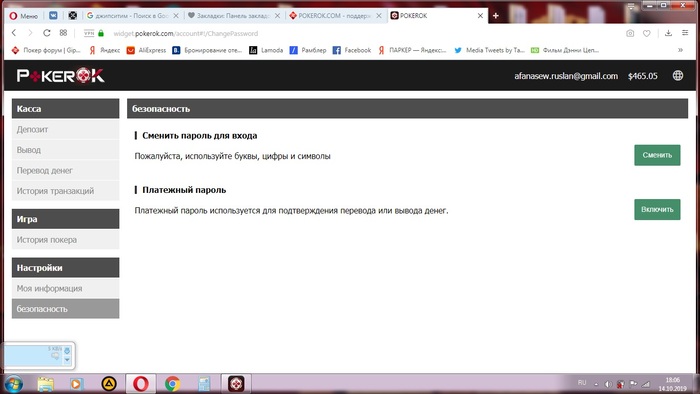Open the Вывод menu item
This screenshot has width=700, height=394.
tap(65, 150)
